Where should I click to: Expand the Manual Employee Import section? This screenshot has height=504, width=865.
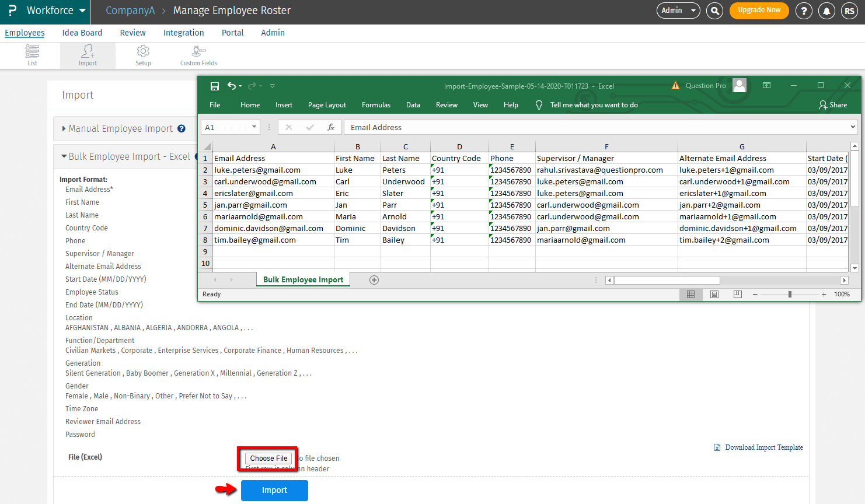(120, 128)
